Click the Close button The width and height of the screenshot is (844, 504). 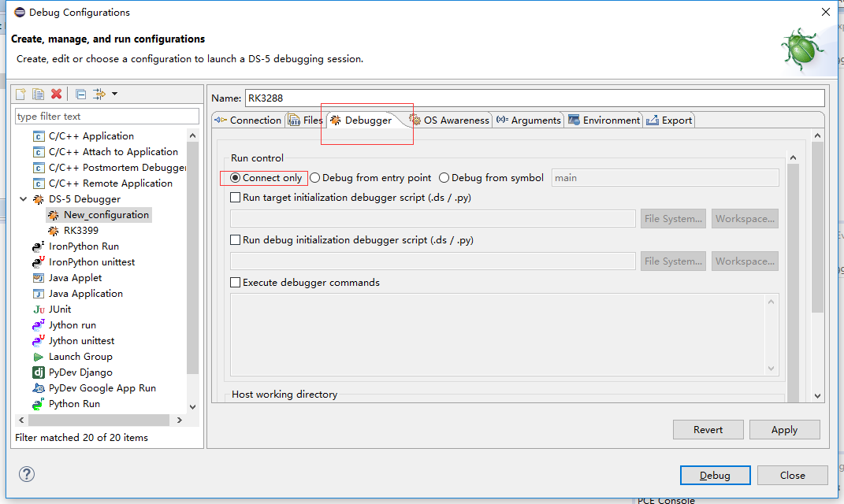click(x=792, y=476)
